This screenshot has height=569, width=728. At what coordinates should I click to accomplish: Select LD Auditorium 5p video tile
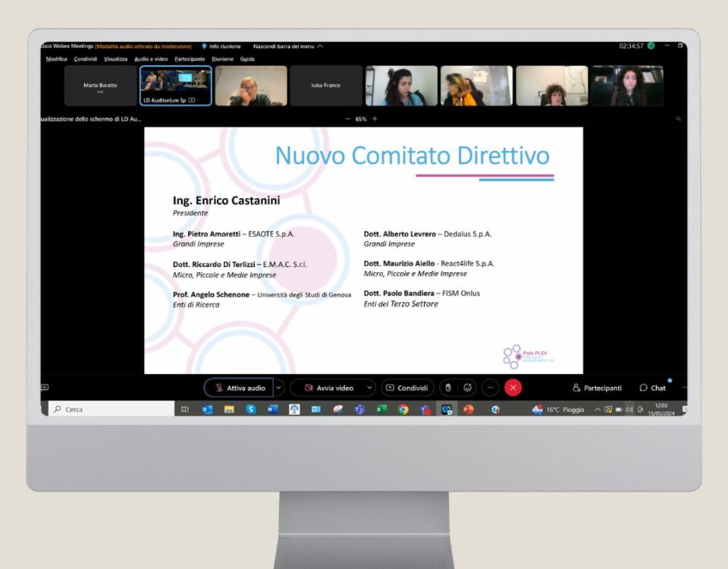(175, 86)
